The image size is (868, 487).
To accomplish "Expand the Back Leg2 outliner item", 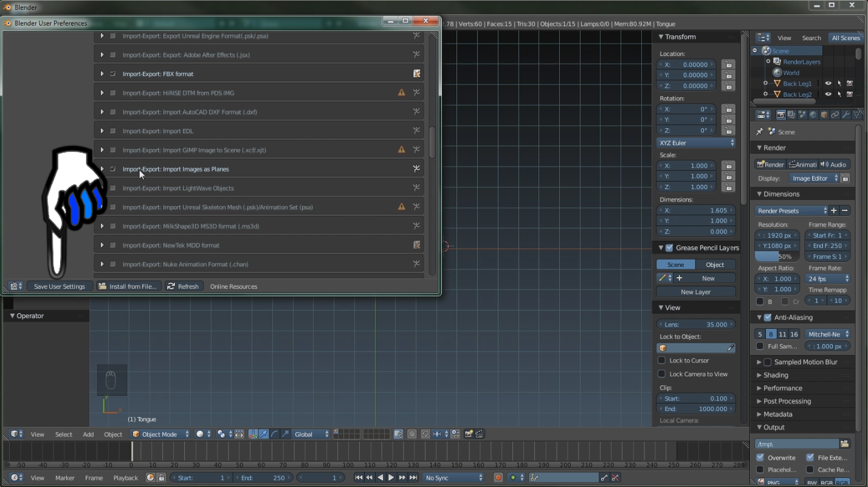I will tap(765, 94).
